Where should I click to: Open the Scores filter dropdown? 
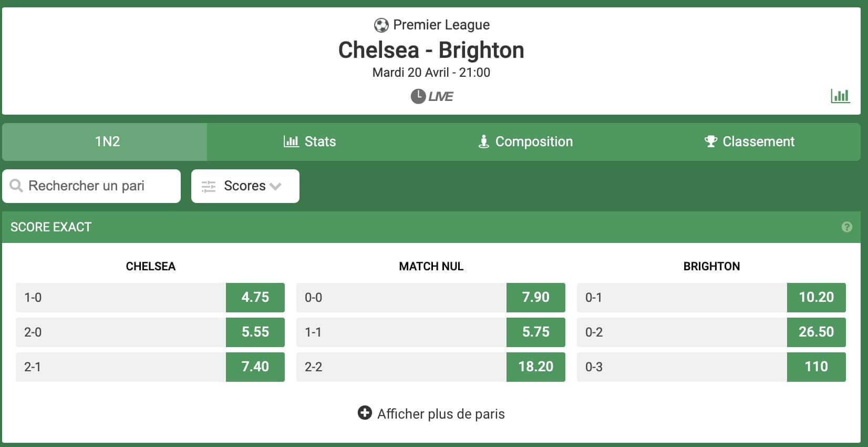pos(245,186)
